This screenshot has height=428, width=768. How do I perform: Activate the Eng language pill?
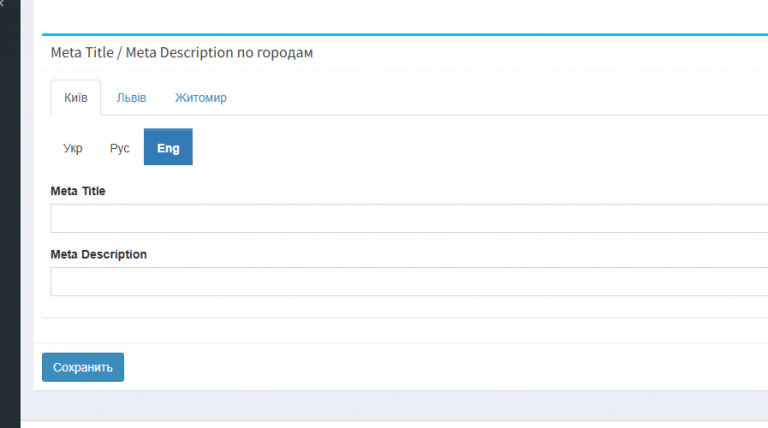pos(168,147)
